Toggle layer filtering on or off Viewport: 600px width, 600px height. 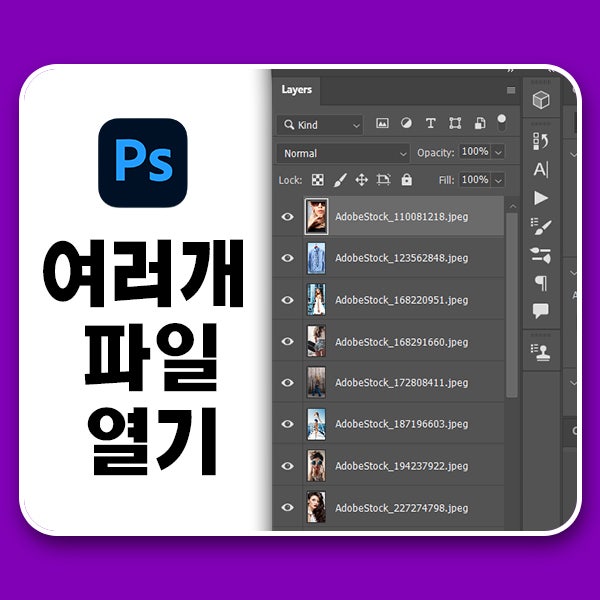[x=502, y=122]
